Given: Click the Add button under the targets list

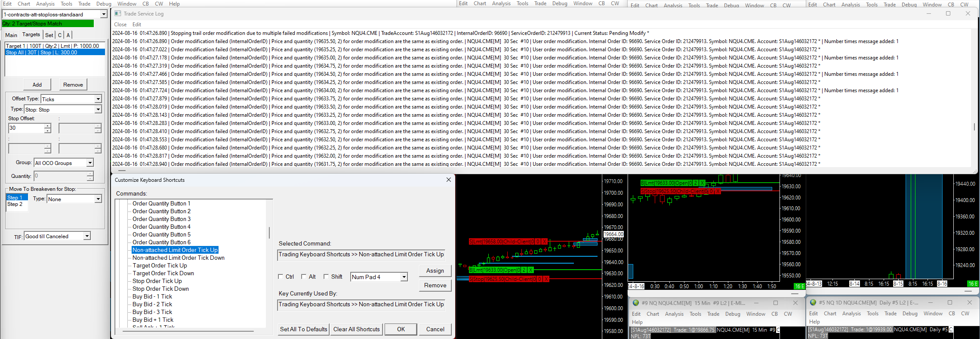Looking at the screenshot, I should click(x=37, y=84).
